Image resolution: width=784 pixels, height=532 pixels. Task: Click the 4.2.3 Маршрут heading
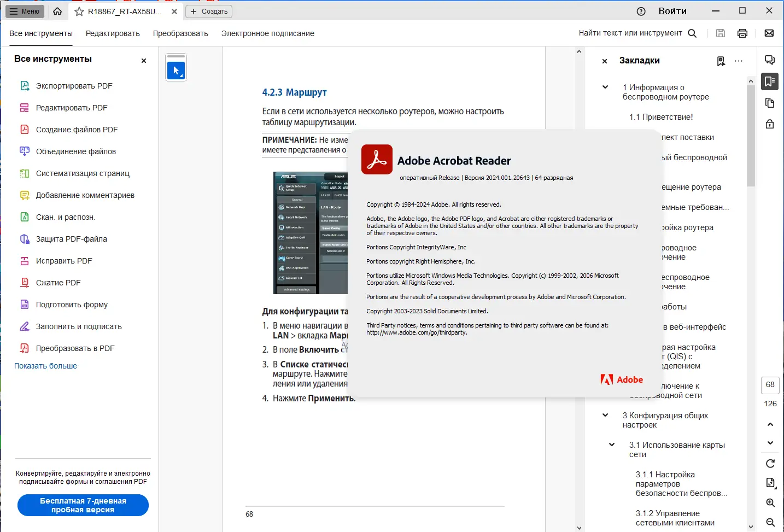[294, 92]
